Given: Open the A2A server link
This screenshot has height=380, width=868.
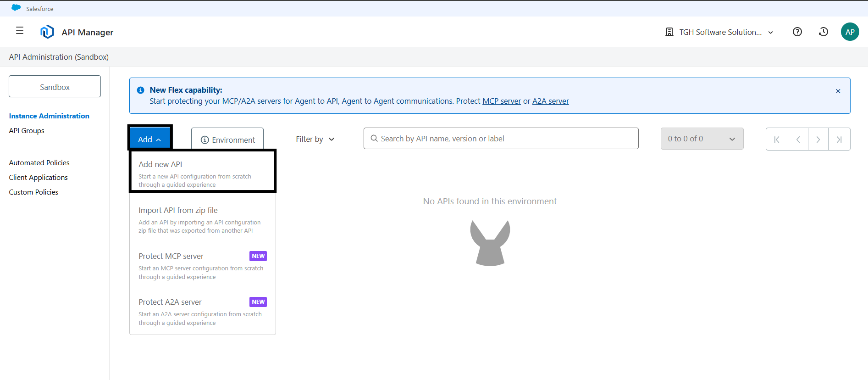Looking at the screenshot, I should point(550,101).
